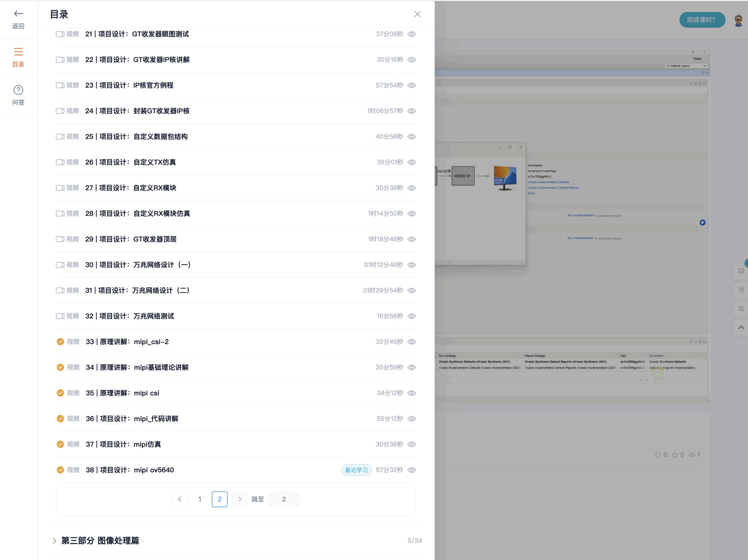Go to page 1 of the catalog
The height and width of the screenshot is (560, 748).
(x=200, y=499)
